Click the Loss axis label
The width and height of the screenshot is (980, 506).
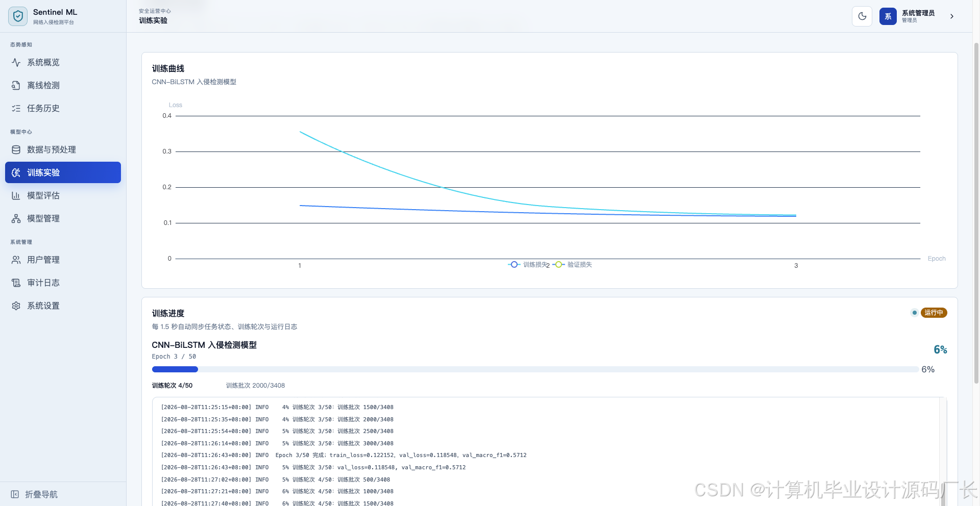[175, 105]
